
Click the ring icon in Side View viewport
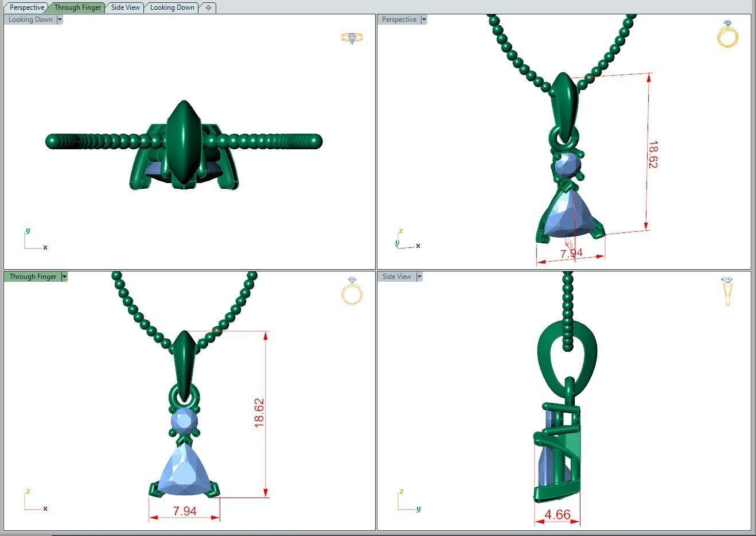tap(727, 291)
